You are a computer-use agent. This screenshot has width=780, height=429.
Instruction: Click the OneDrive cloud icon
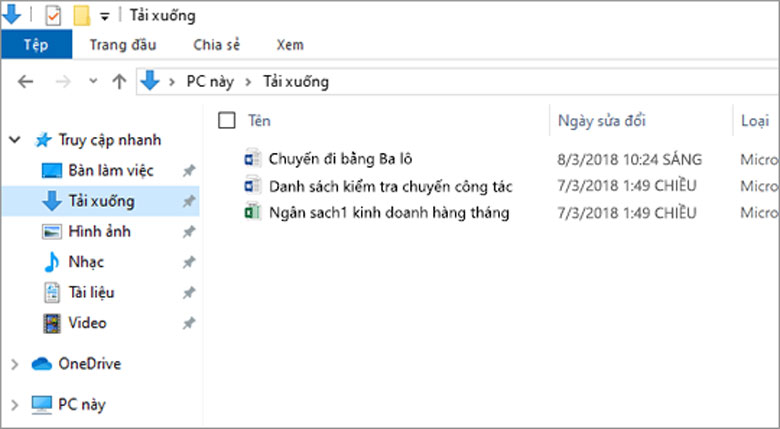click(x=42, y=364)
